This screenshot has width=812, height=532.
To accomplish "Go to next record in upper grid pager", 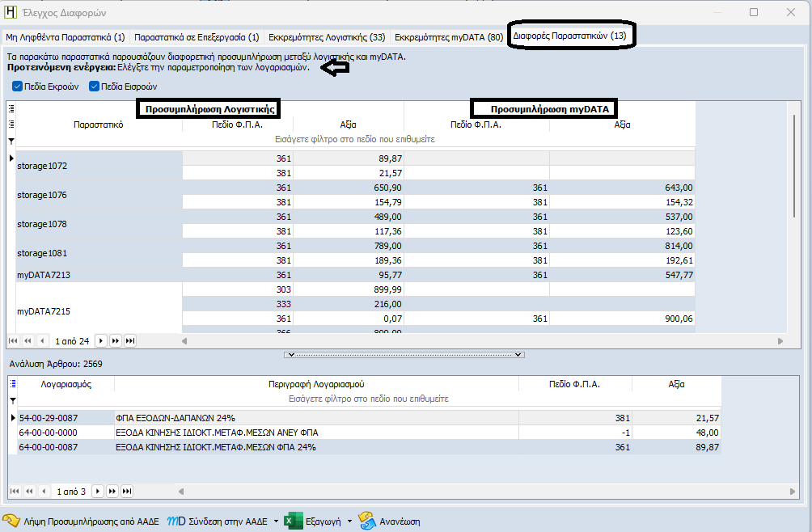I will point(99,341).
